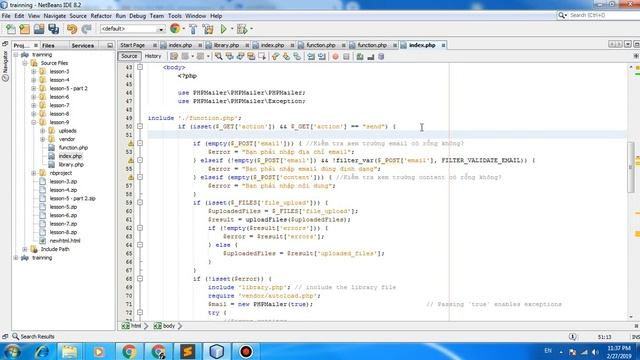Click the New File toolbar icon
640x360 pixels.
point(11,29)
